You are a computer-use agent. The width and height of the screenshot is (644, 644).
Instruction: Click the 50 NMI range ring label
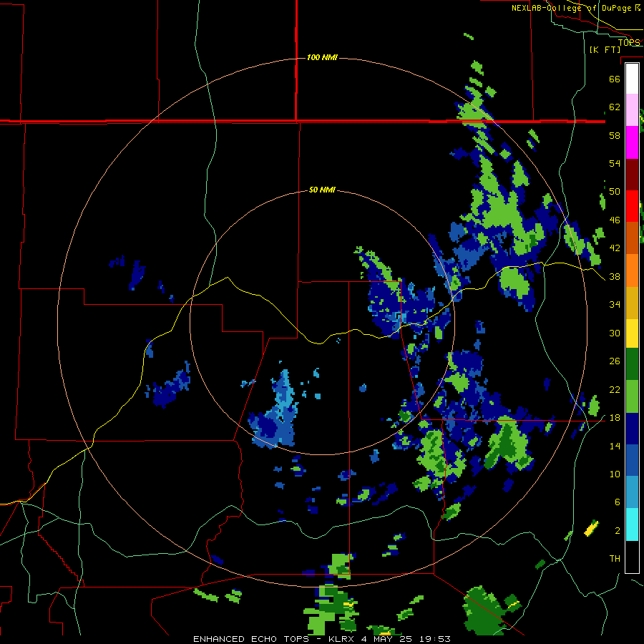[322, 190]
